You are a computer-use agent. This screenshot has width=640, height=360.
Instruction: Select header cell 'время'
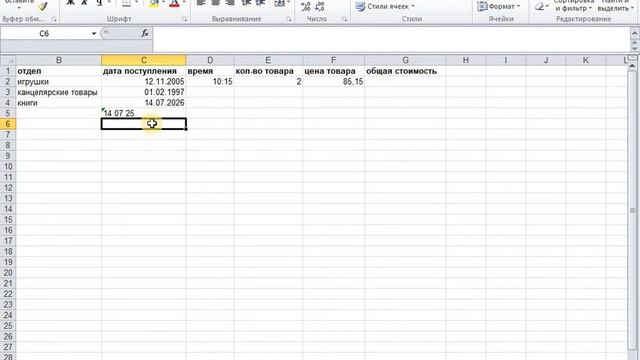point(210,71)
